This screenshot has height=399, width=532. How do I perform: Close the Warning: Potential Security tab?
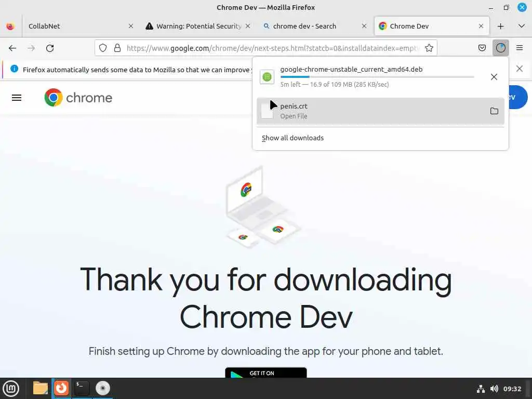pyautogui.click(x=248, y=26)
